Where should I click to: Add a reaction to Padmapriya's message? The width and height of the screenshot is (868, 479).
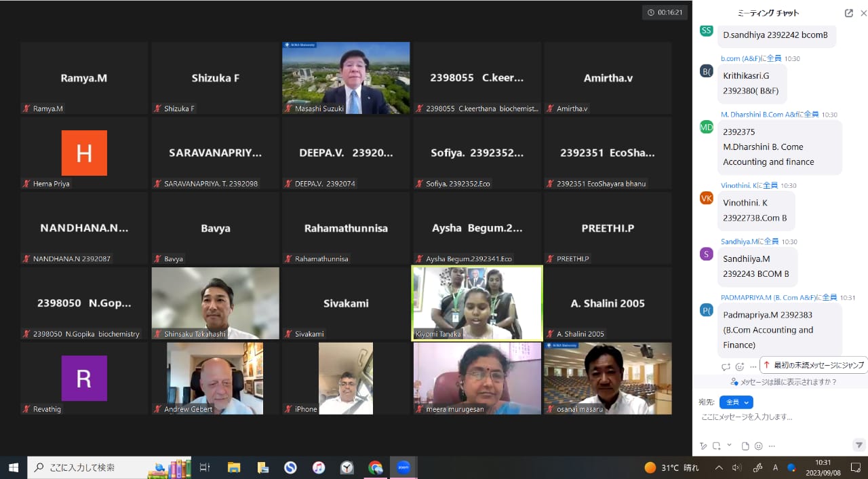tap(739, 366)
